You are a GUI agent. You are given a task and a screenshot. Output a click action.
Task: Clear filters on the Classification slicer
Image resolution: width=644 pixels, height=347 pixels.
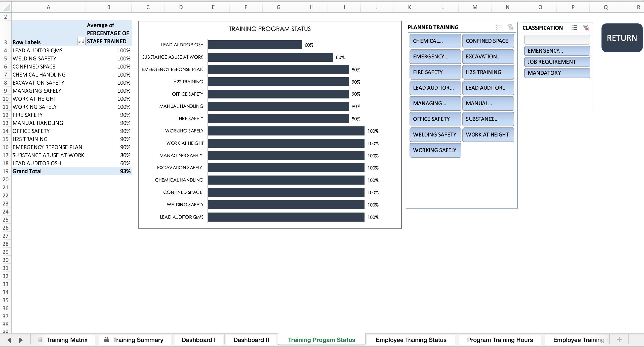click(586, 28)
